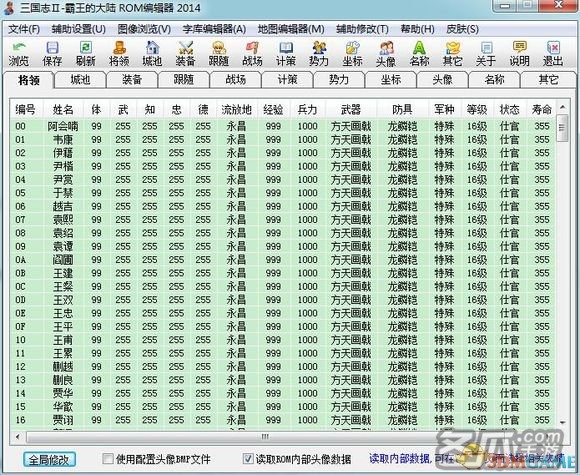Viewport: 580px width, 475px height.
Task: Open the 跟随 follow toolbar icon
Action: click(219, 54)
